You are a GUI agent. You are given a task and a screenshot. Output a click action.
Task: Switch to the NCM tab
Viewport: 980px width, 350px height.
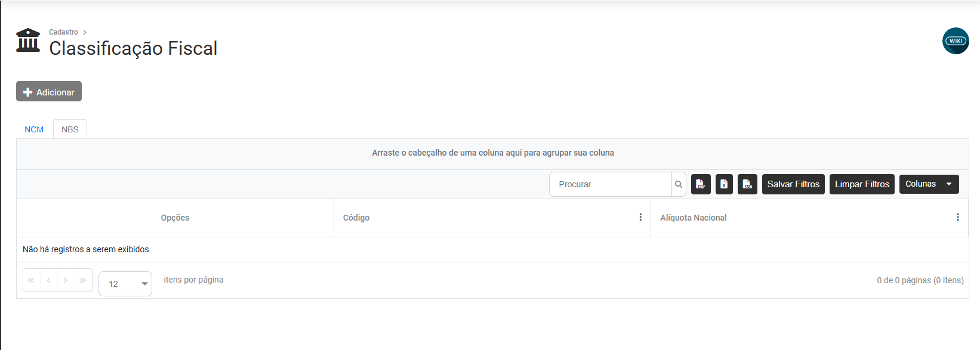tap(34, 129)
